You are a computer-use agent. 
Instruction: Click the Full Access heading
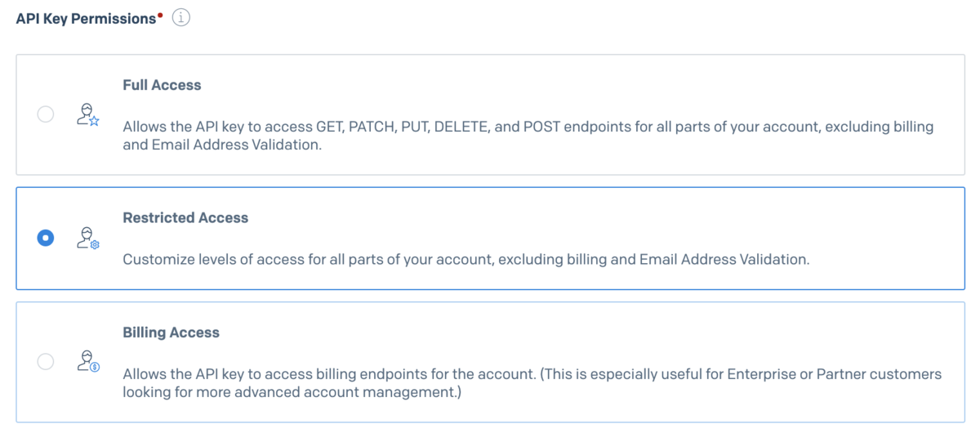(x=162, y=85)
